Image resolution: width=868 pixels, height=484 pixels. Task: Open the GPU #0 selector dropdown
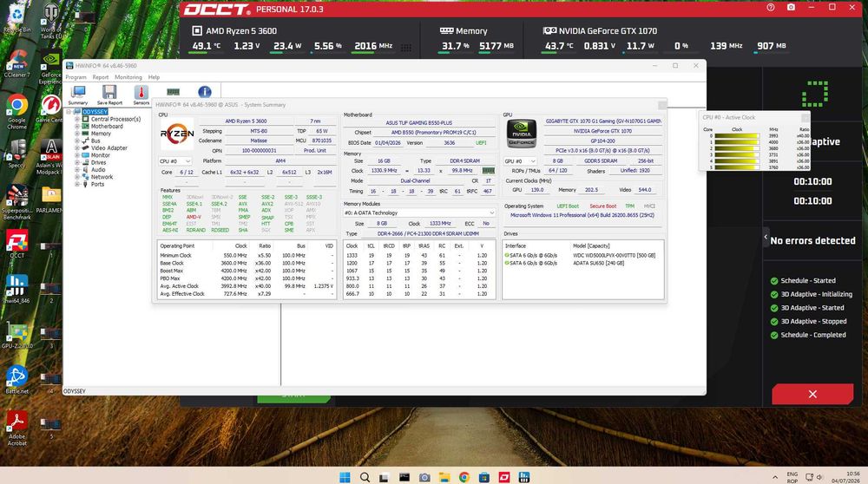[520, 161]
